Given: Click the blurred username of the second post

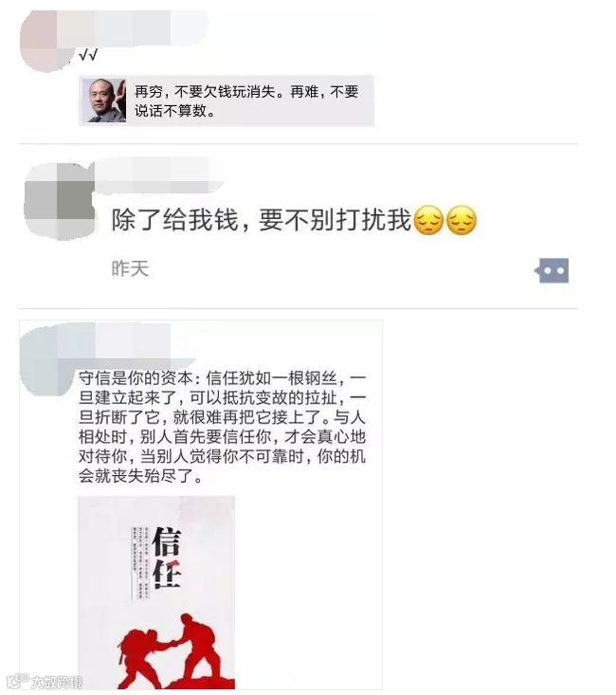Looking at the screenshot, I should 159,176.
